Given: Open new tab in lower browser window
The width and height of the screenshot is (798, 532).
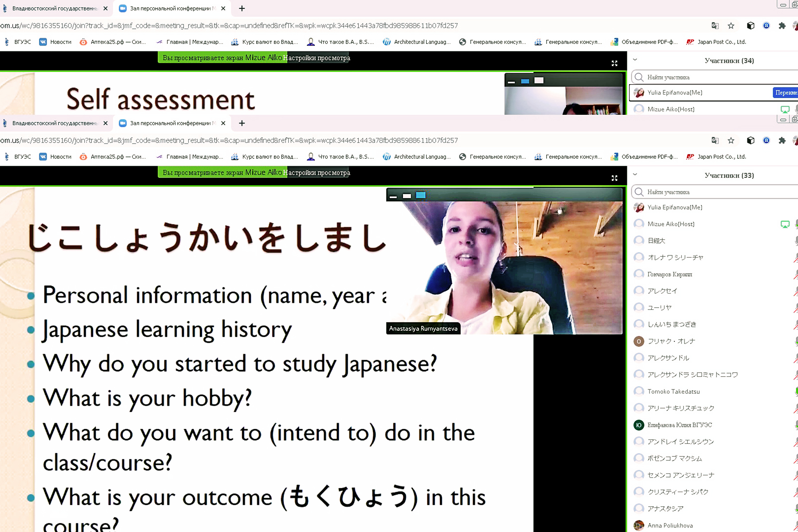Looking at the screenshot, I should [x=242, y=123].
